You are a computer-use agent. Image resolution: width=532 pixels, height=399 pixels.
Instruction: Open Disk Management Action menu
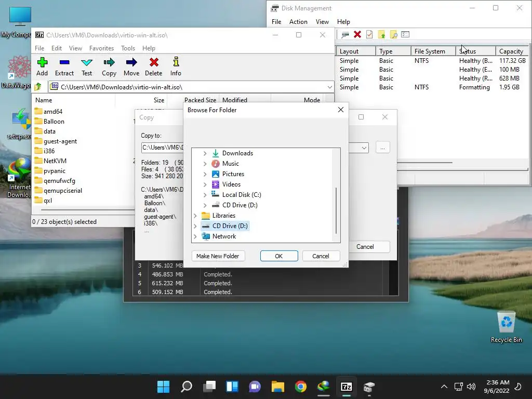click(298, 22)
